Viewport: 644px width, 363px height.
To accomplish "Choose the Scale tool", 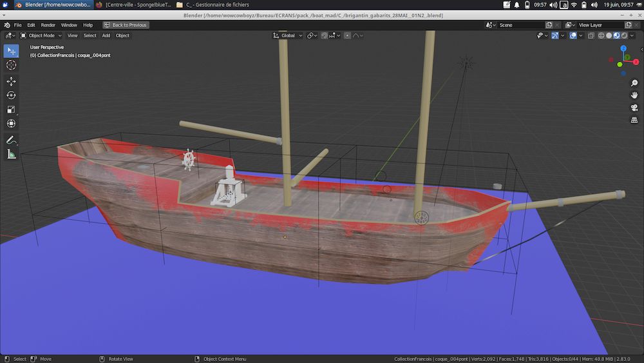I will coord(11,110).
